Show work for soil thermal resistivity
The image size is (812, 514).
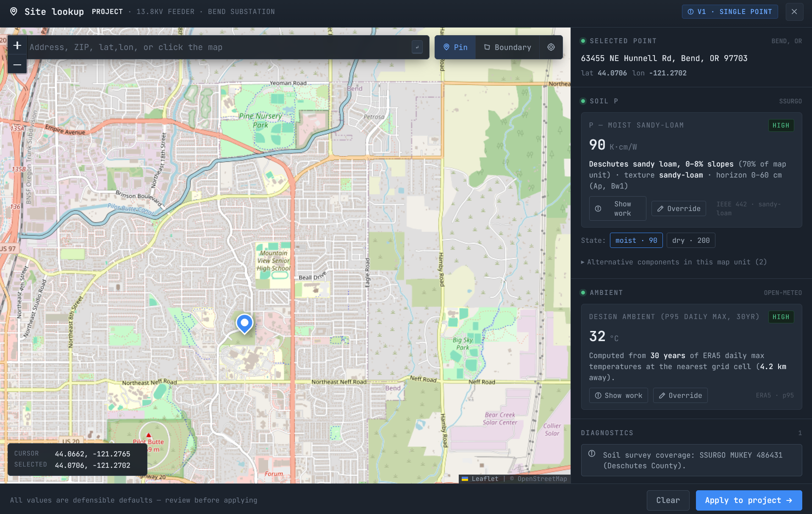pos(618,208)
